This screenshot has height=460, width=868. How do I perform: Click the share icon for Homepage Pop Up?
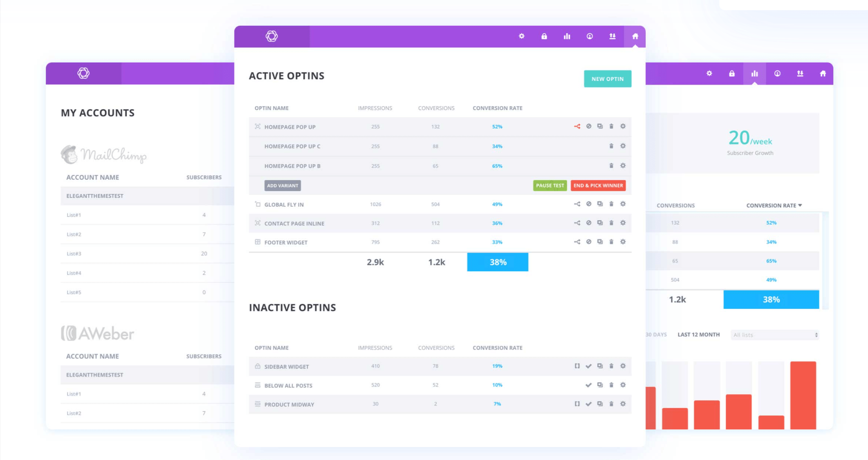pyautogui.click(x=575, y=126)
